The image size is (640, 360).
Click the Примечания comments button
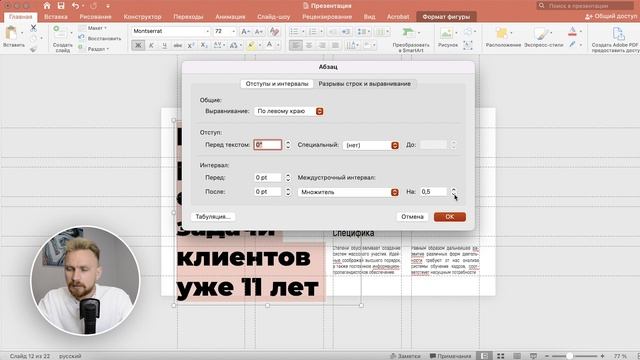(x=450, y=356)
